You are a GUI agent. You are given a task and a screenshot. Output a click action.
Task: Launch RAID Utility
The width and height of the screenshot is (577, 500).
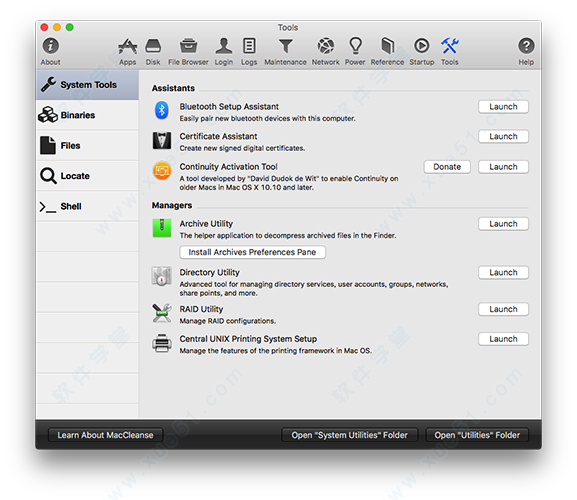click(503, 309)
